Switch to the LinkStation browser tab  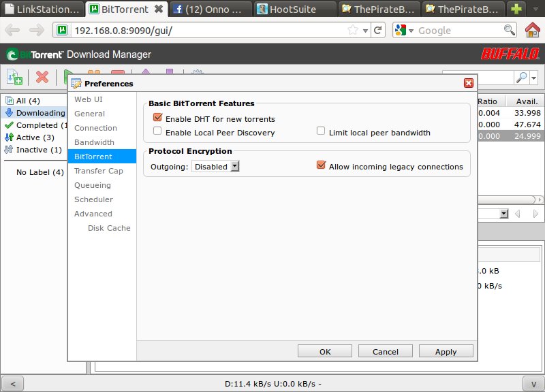[x=42, y=9]
